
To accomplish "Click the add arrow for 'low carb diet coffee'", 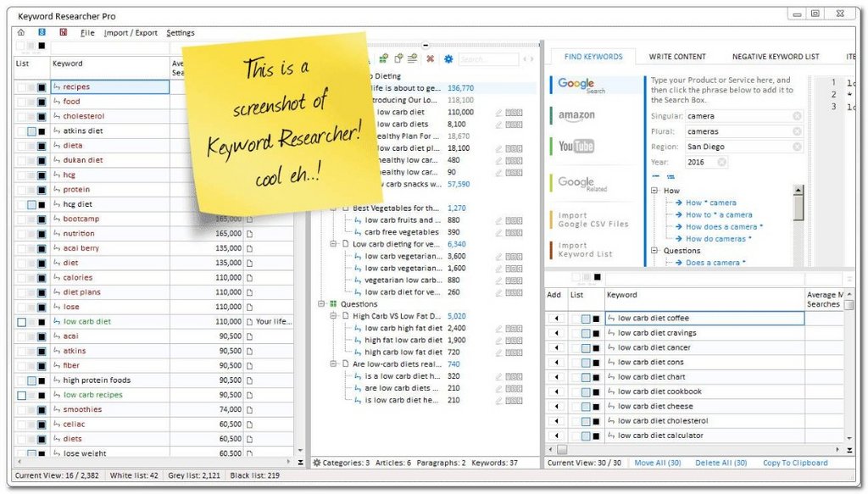I will tap(556, 319).
